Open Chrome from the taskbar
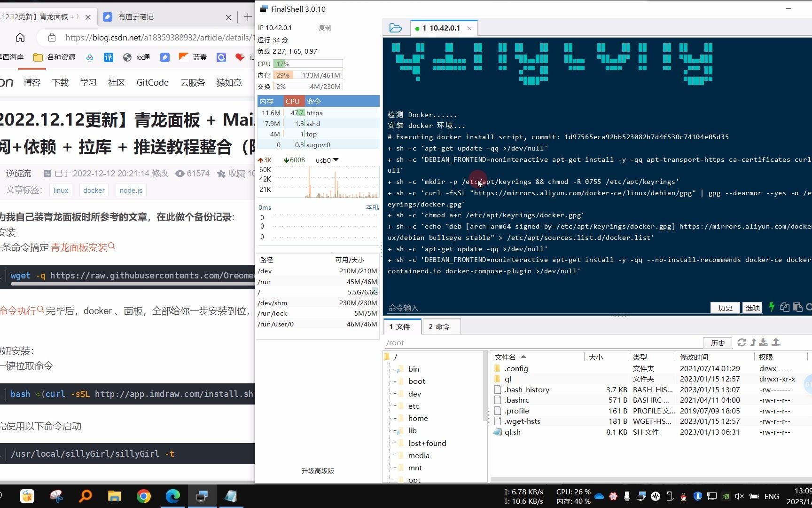Viewport: 812px width, 508px height. coord(143,496)
